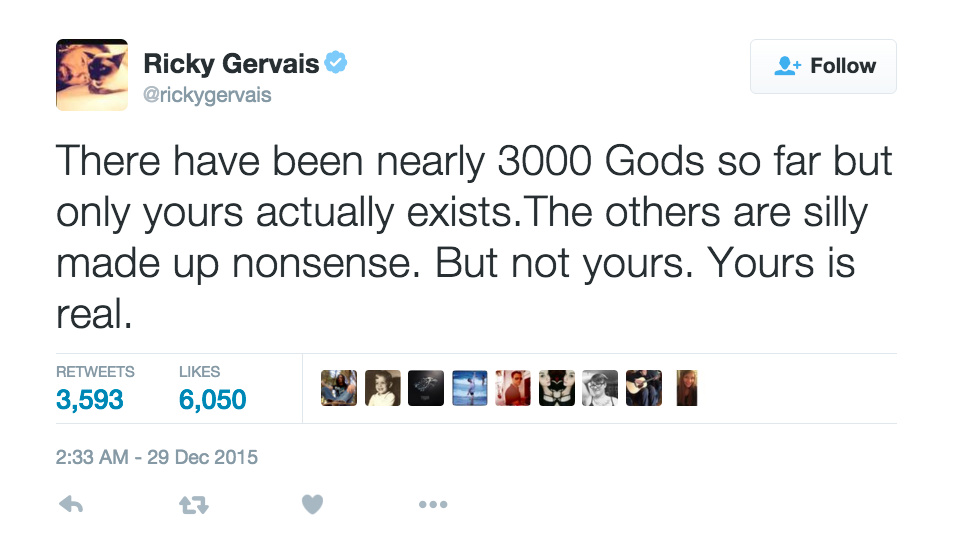
Task: View the 3,593 retweets list
Action: [90, 400]
